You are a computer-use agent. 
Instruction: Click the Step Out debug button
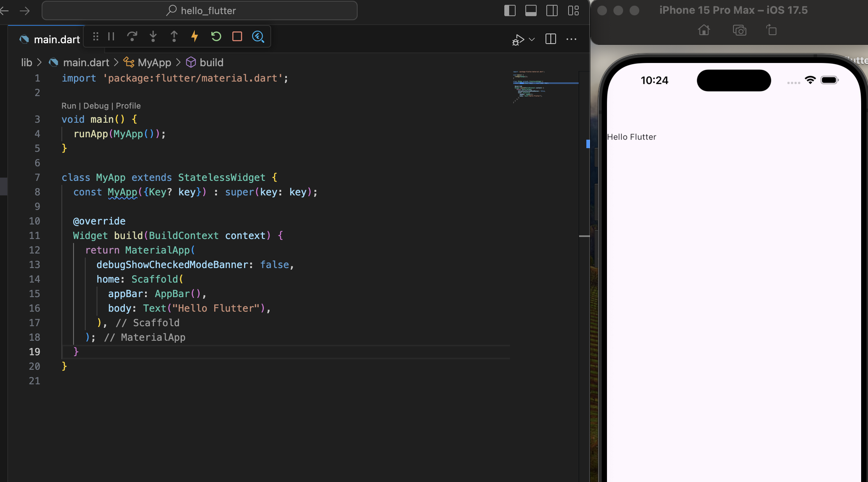pyautogui.click(x=174, y=37)
